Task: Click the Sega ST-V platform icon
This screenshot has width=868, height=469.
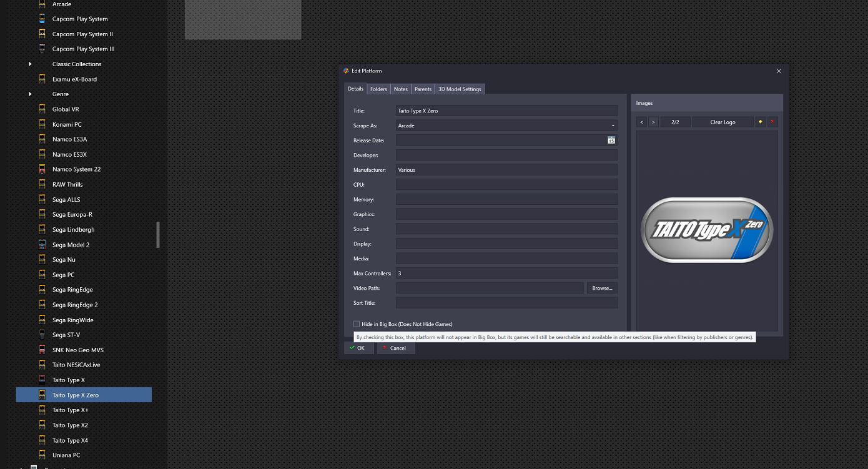Action: [x=42, y=335]
